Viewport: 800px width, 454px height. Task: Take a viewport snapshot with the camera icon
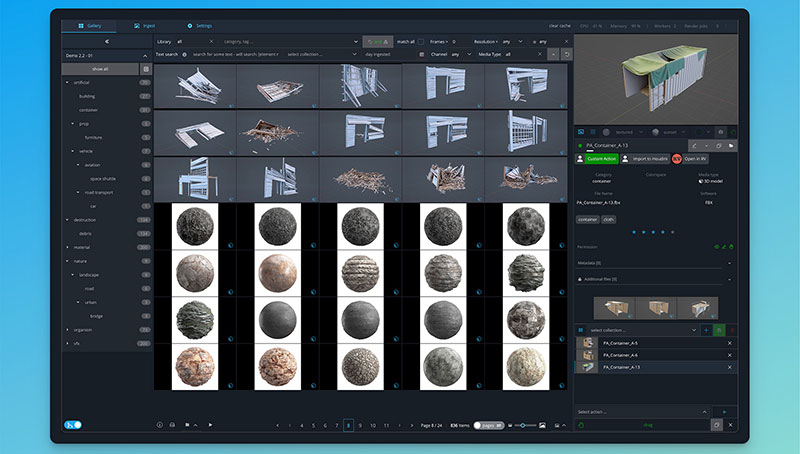[720, 132]
